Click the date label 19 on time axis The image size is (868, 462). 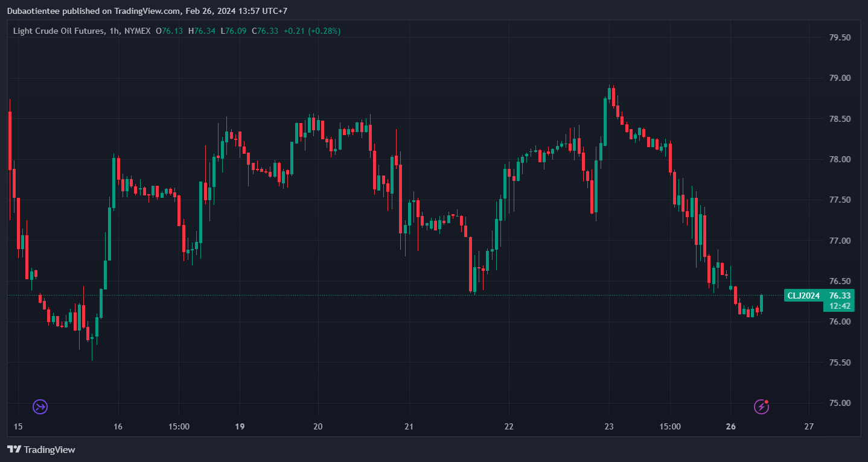point(240,426)
